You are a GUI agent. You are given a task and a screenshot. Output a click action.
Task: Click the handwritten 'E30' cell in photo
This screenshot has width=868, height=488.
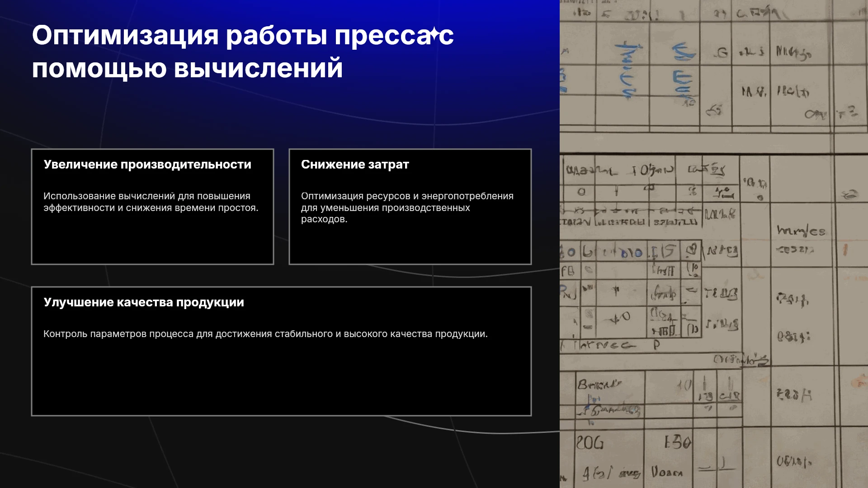[677, 442]
